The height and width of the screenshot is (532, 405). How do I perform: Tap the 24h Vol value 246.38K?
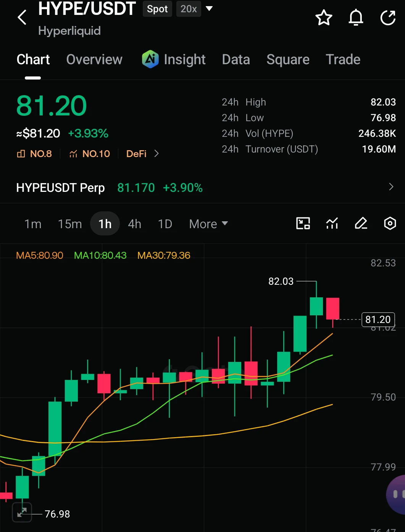point(377,133)
